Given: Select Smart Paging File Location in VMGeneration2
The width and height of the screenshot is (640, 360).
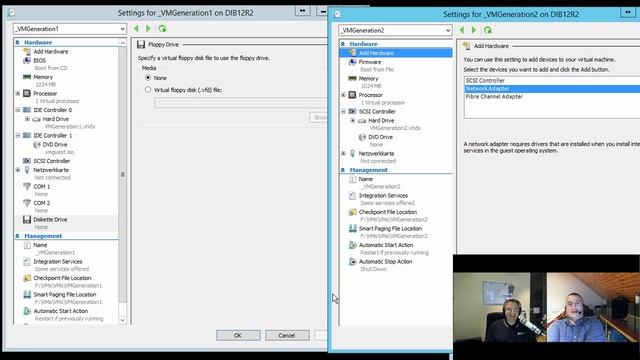Looking at the screenshot, I should (390, 229).
